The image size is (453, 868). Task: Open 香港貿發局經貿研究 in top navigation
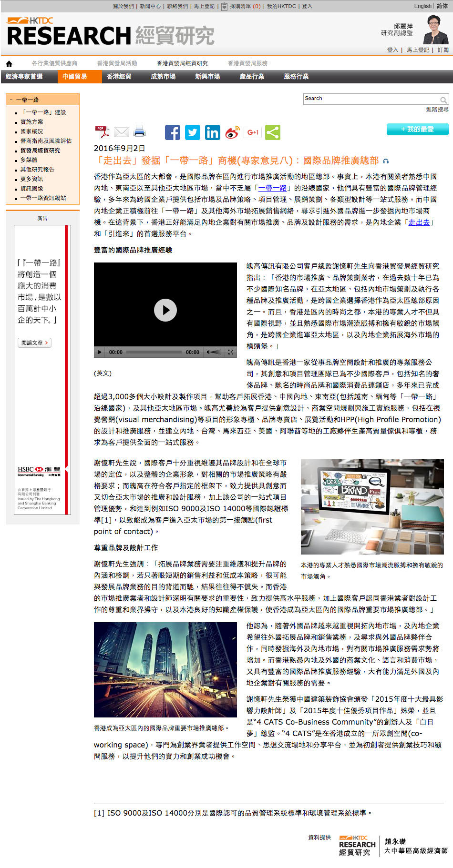tap(182, 63)
